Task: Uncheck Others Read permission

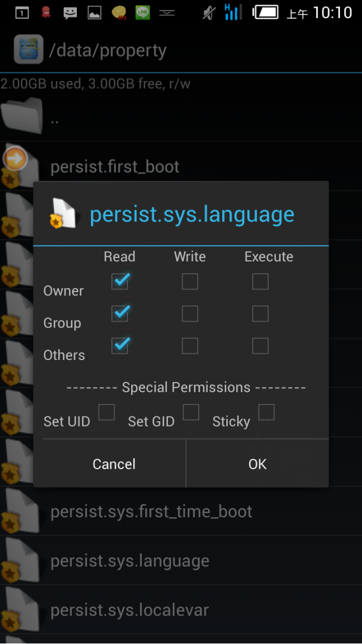Action: [119, 346]
